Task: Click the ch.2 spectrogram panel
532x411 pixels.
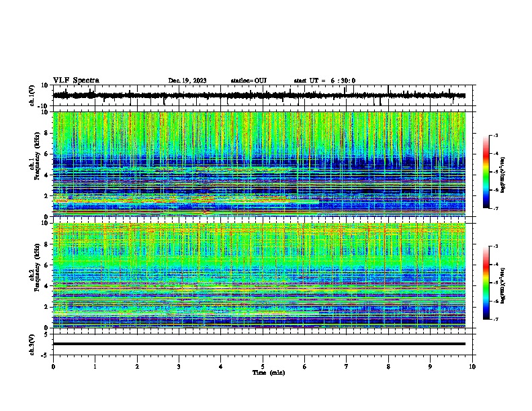Action: pos(259,275)
